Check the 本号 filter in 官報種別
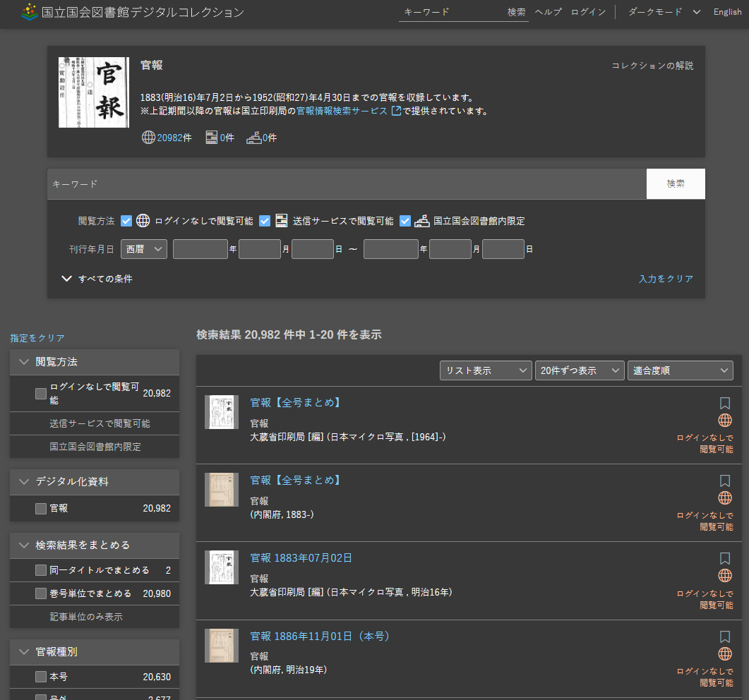 [x=41, y=677]
